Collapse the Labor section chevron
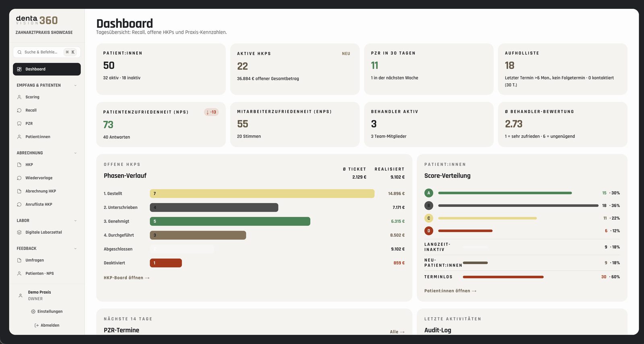644x344 pixels. [75, 220]
